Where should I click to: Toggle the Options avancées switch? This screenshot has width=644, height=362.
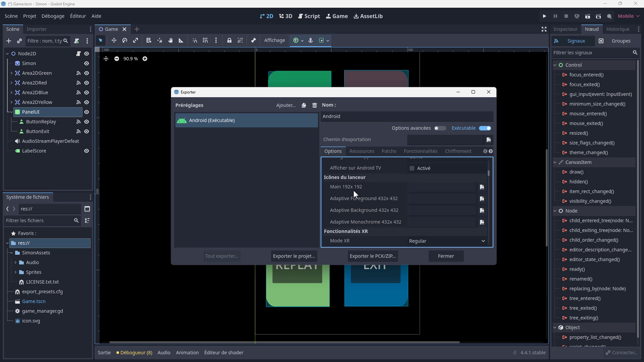click(x=440, y=128)
